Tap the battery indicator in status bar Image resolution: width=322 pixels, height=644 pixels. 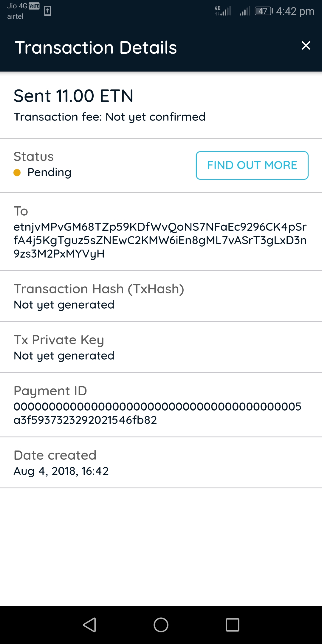(x=264, y=11)
